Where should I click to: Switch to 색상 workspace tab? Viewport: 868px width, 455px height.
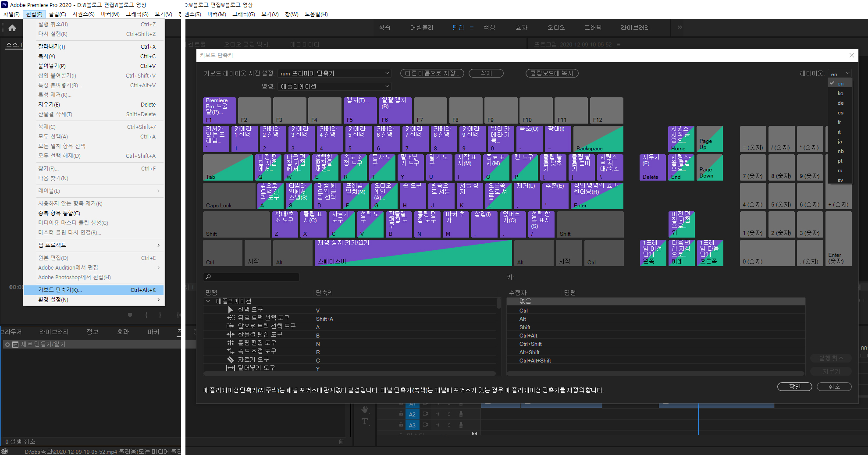[489, 27]
